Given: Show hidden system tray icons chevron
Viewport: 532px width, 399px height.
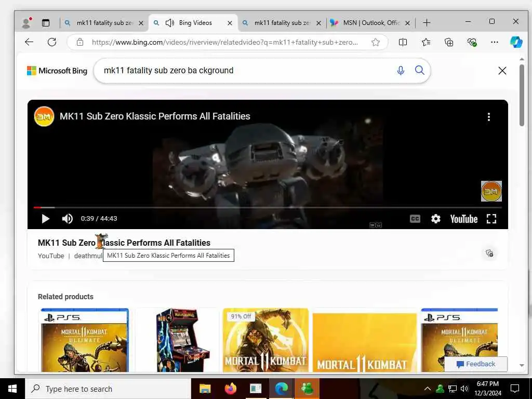Looking at the screenshot, I should pyautogui.click(x=428, y=389).
